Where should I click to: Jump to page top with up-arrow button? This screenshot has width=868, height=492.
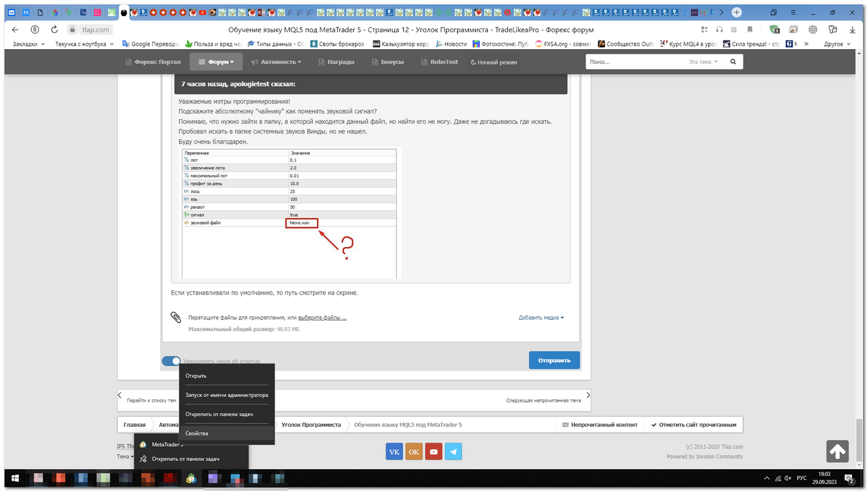[x=838, y=452]
